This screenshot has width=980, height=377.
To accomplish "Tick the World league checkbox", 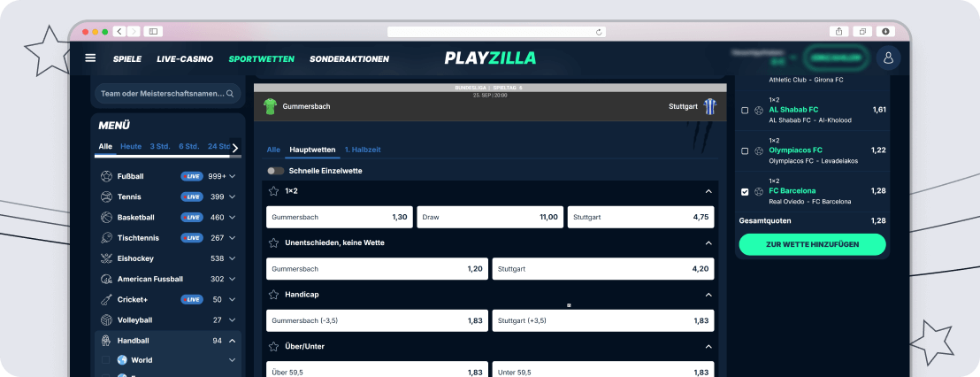I will (x=105, y=360).
